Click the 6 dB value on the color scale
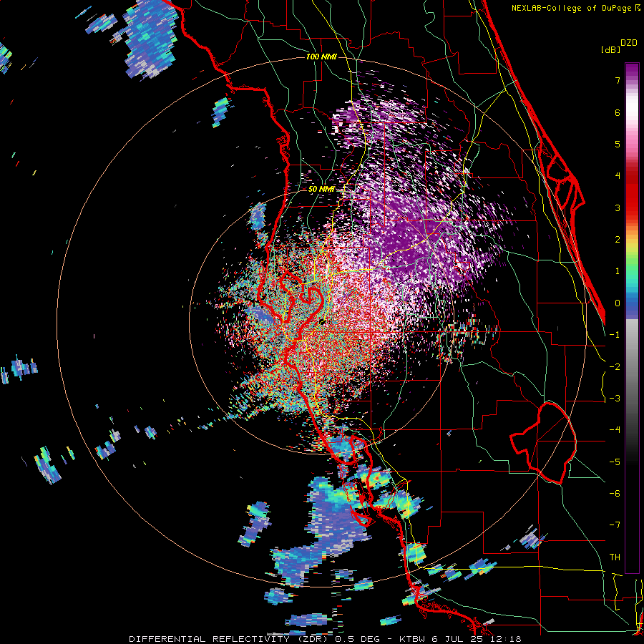 coord(618,112)
